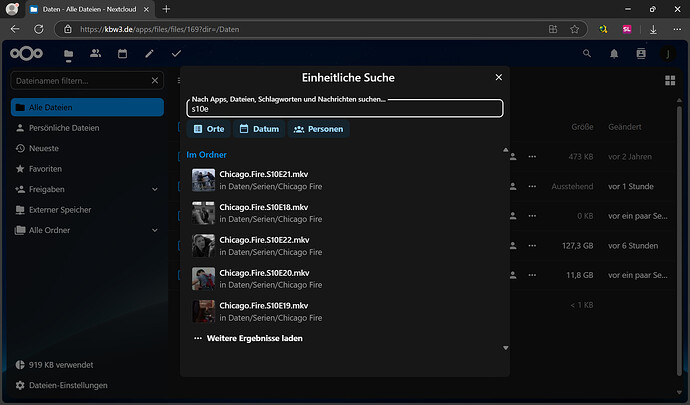Select Persönliche Dateien in sidebar
The height and width of the screenshot is (405, 690).
click(64, 128)
